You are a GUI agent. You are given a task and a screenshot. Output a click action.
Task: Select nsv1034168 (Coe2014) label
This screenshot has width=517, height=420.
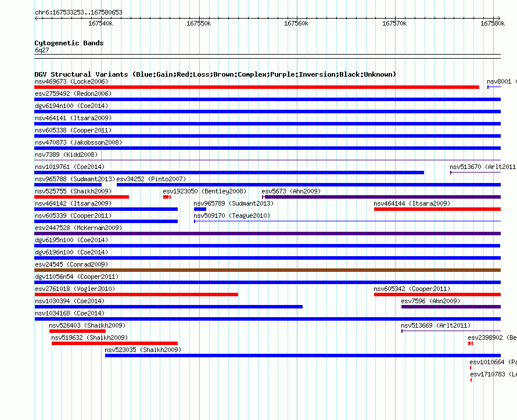tap(70, 313)
